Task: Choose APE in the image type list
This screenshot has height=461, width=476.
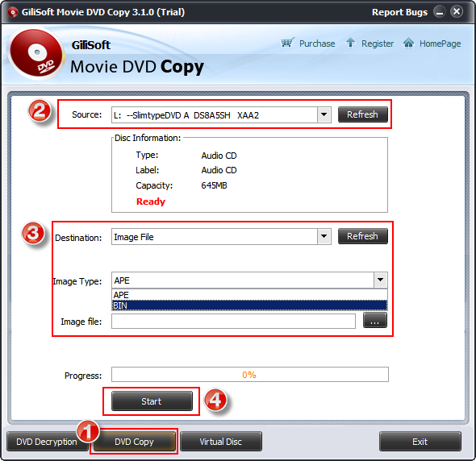Action: click(x=249, y=295)
